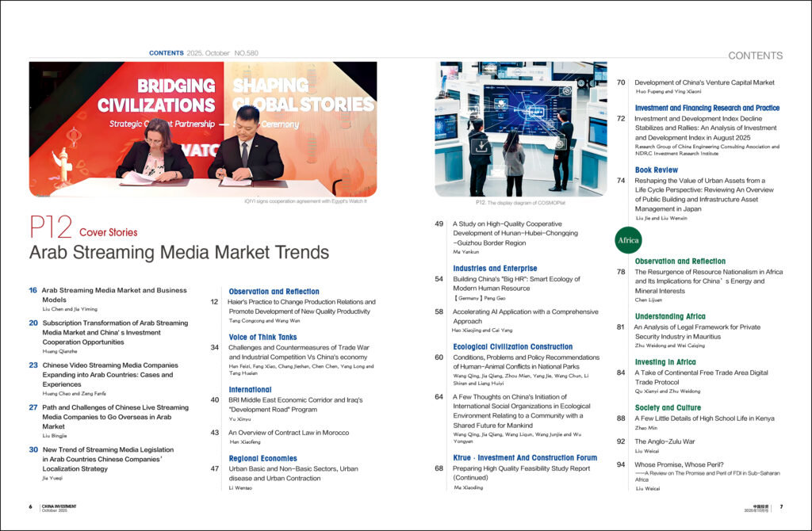812x531 pixels.
Task: Open the COSMOPlat display diagram photo
Action: pyautogui.click(x=520, y=128)
